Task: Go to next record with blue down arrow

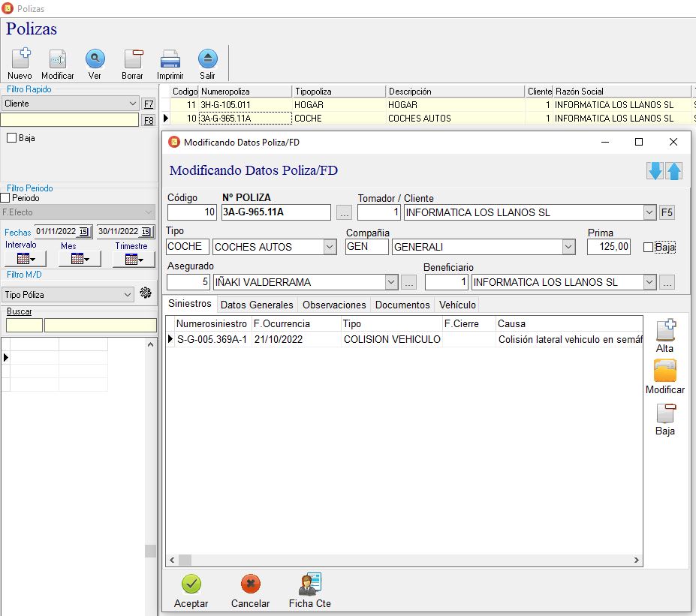Action: [x=655, y=171]
